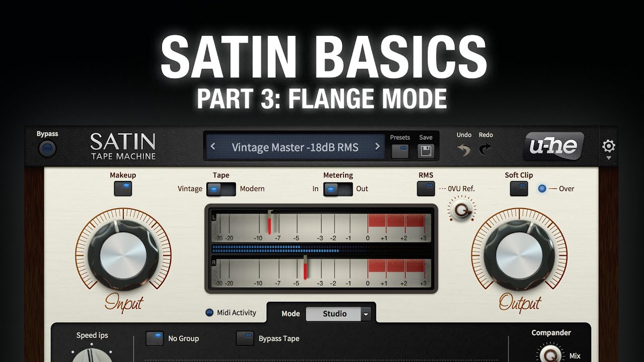
Task: Click the Over indicator LED
Action: [542, 189]
